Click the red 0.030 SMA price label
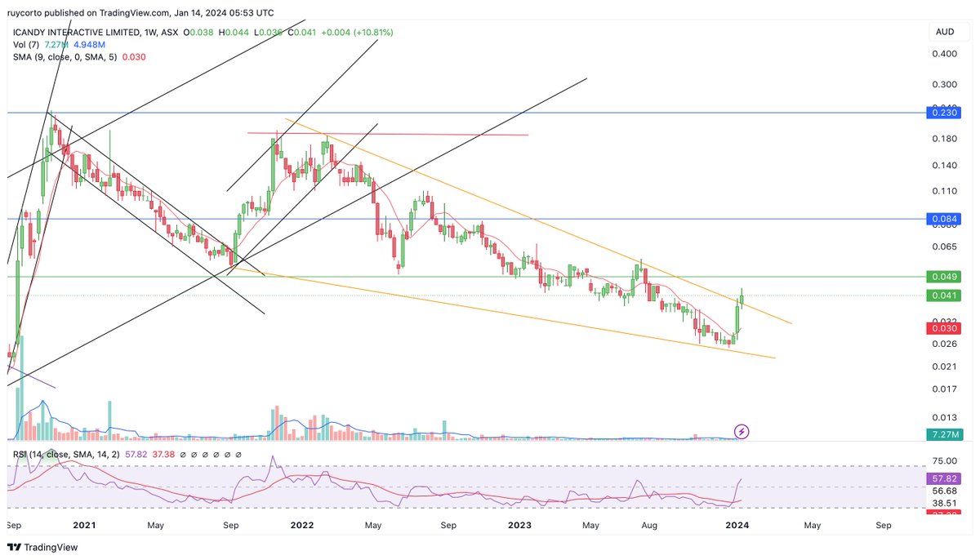 pos(942,328)
